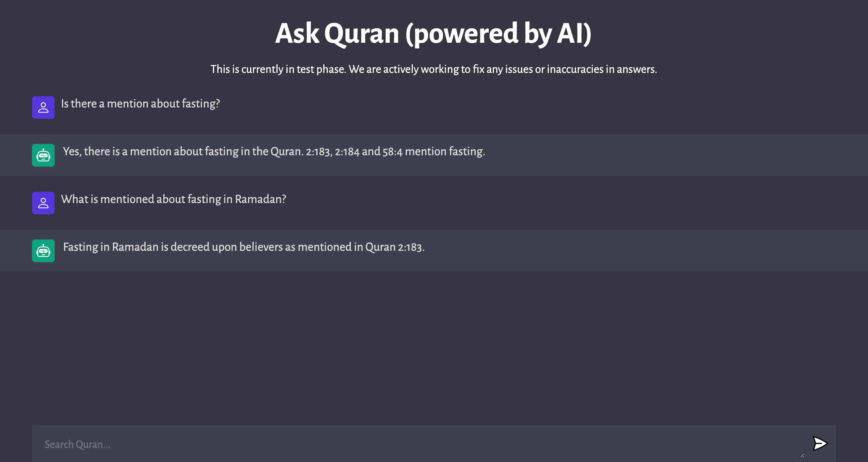The height and width of the screenshot is (462, 868).
Task: Click the verse reference 2:184
Action: pyautogui.click(x=347, y=152)
